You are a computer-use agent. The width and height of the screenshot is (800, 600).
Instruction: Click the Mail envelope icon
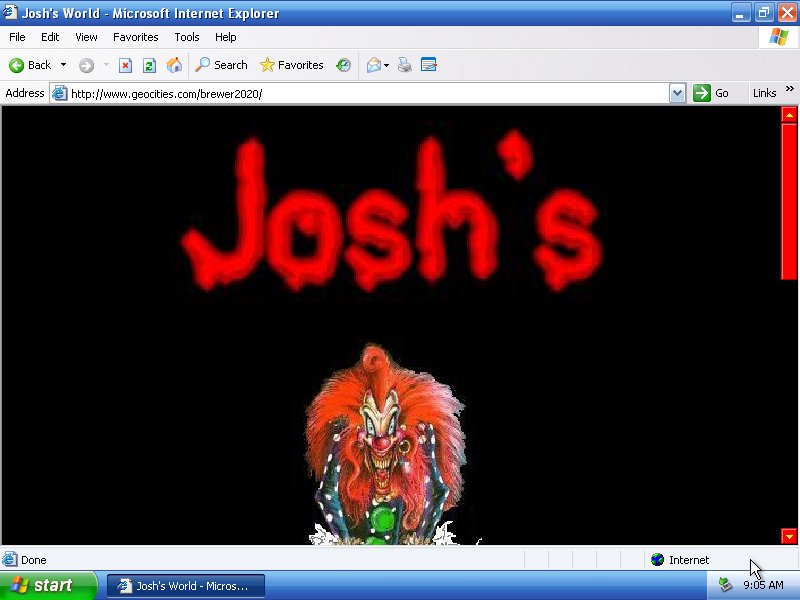[373, 65]
